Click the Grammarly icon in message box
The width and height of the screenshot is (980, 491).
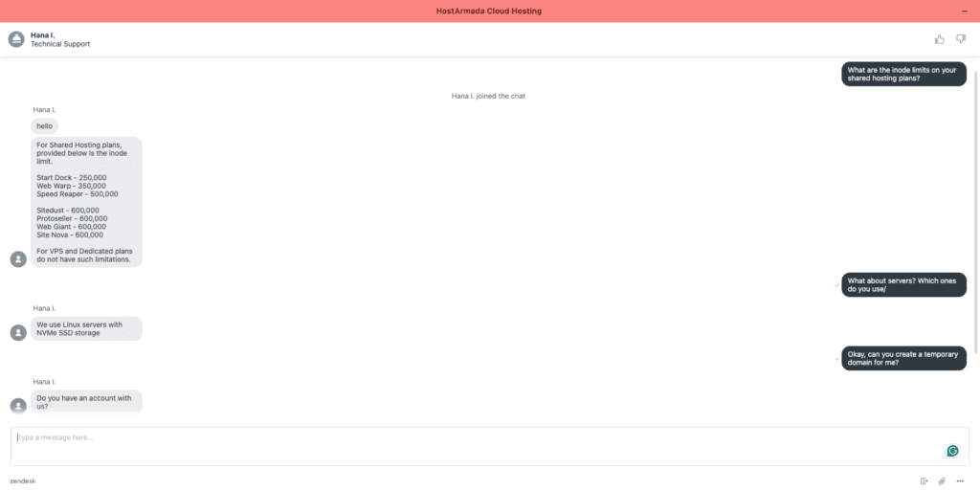[952, 451]
